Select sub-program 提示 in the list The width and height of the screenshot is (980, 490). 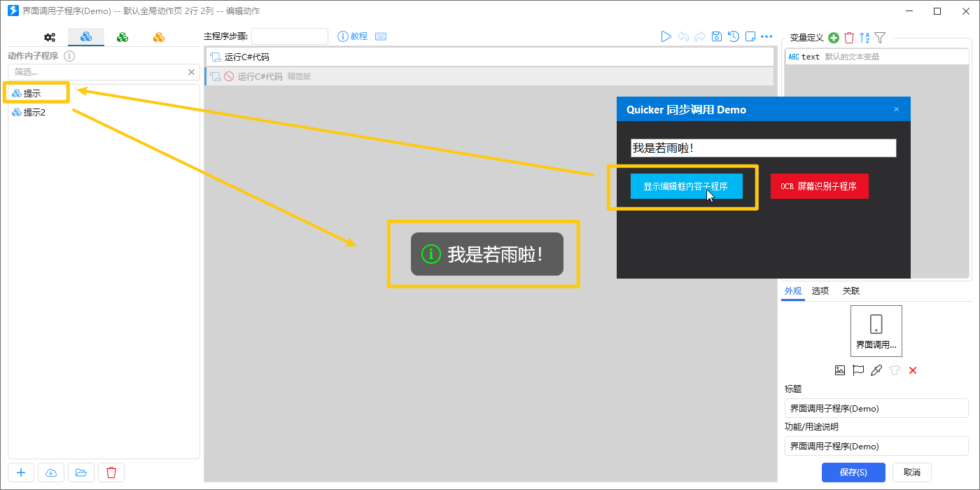point(104,93)
